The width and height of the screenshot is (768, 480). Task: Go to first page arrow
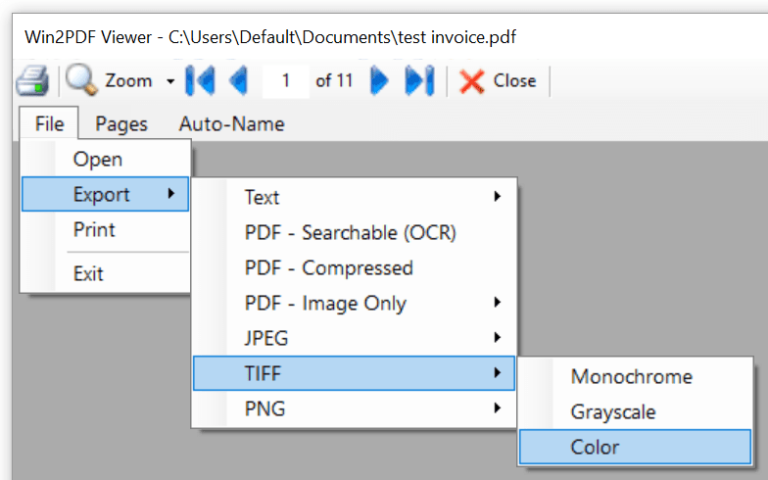pos(200,80)
